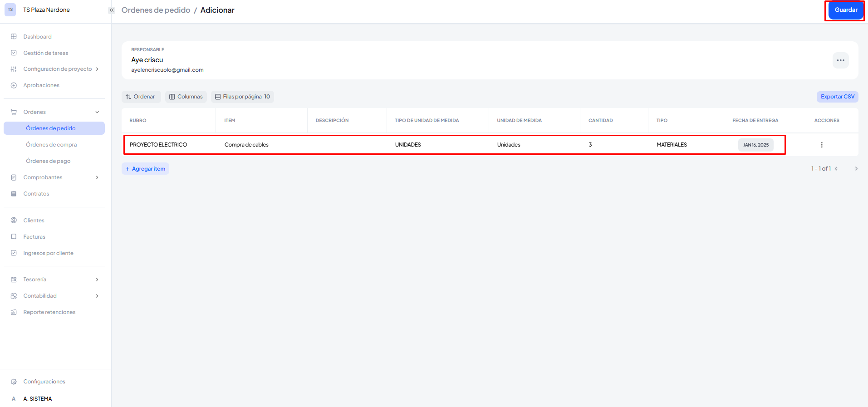Viewport: 868px width, 407px height.
Task: Collapse the sidebar with double-chevron icon
Action: [x=112, y=10]
